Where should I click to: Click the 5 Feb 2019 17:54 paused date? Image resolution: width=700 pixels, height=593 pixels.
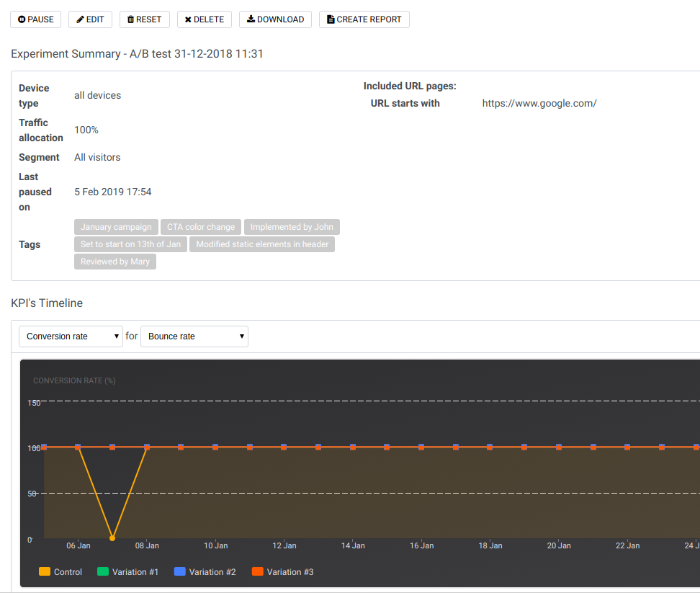point(113,192)
